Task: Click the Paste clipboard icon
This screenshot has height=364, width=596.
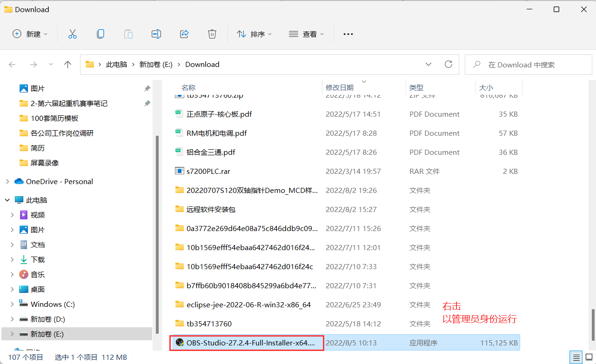Action: point(128,34)
